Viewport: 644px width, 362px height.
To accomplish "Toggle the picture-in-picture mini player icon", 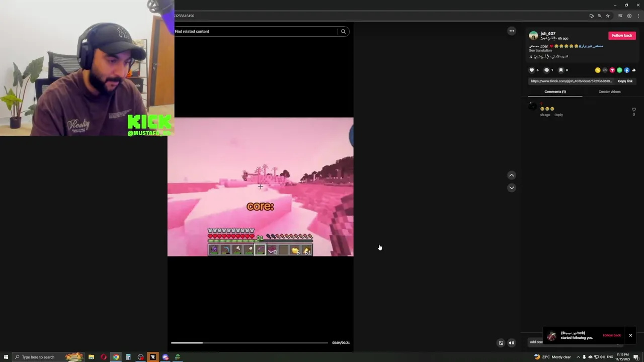I will (501, 343).
